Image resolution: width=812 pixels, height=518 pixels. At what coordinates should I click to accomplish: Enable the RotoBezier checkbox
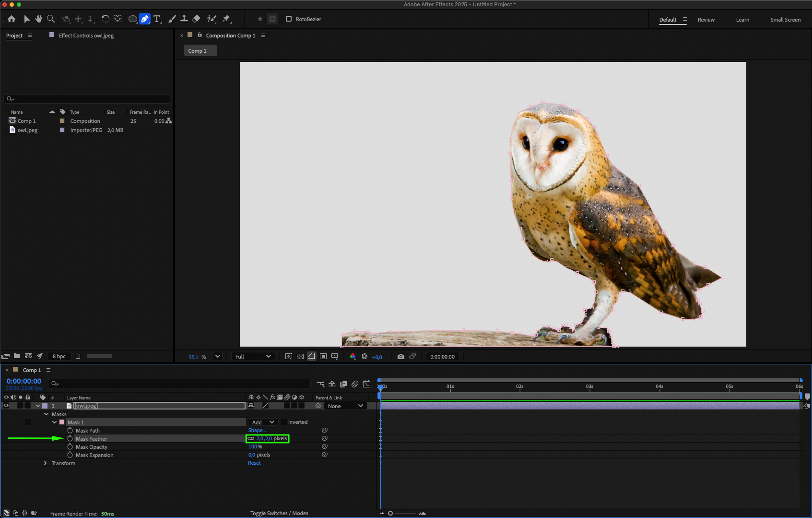click(x=289, y=19)
